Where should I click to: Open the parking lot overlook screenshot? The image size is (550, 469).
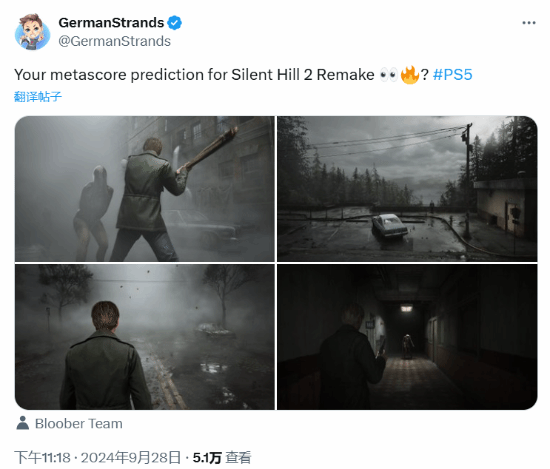point(407,189)
